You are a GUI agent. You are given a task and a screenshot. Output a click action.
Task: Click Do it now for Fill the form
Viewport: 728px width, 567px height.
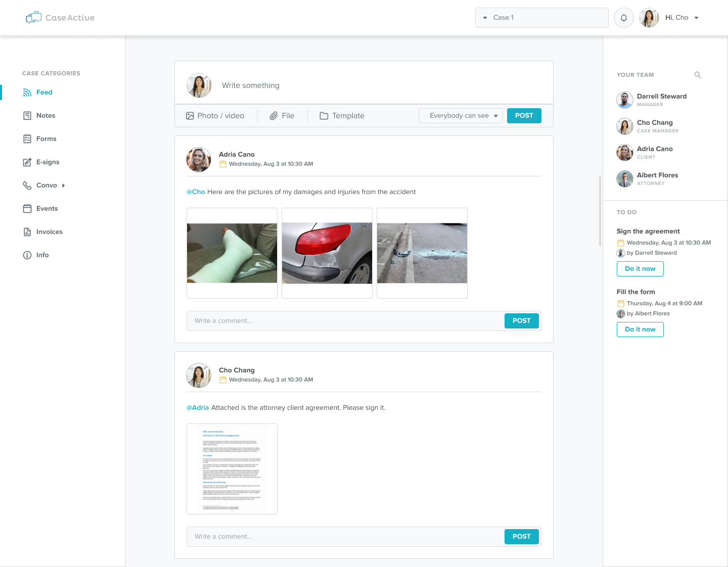tap(640, 329)
